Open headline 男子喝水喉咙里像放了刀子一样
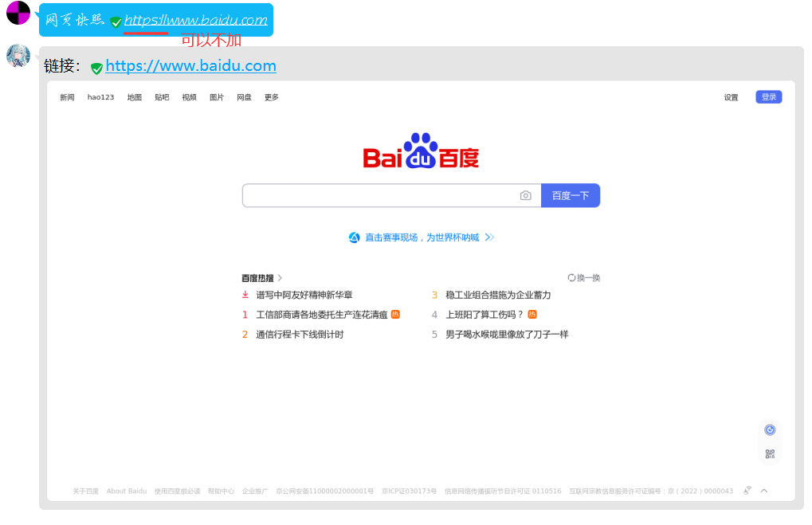812x525 pixels. 507,335
